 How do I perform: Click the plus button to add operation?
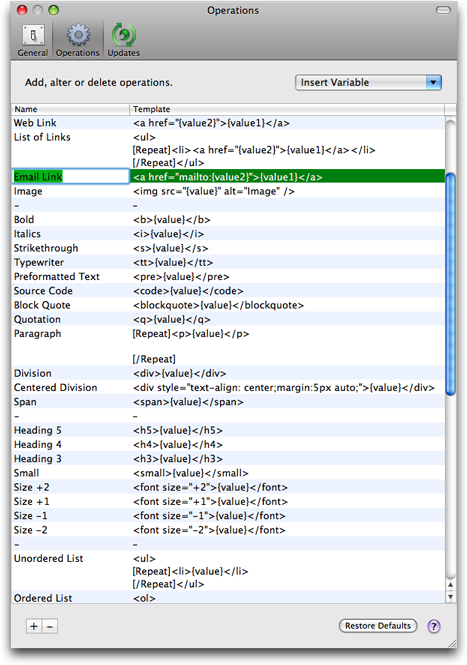(x=34, y=626)
